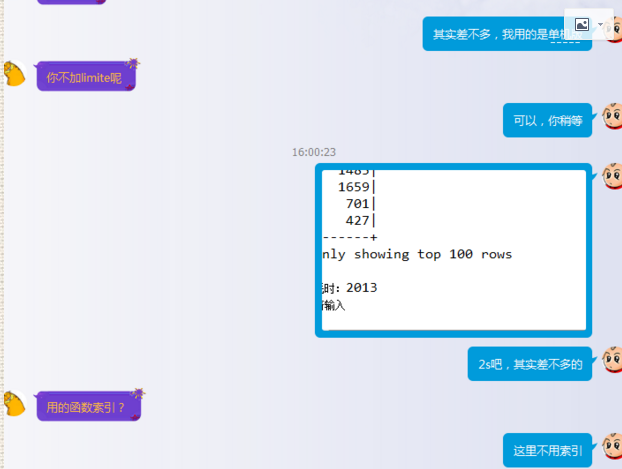The image size is (622, 469).
Task: Select purple bubble 你不加limite呢
Action: click(x=86, y=77)
